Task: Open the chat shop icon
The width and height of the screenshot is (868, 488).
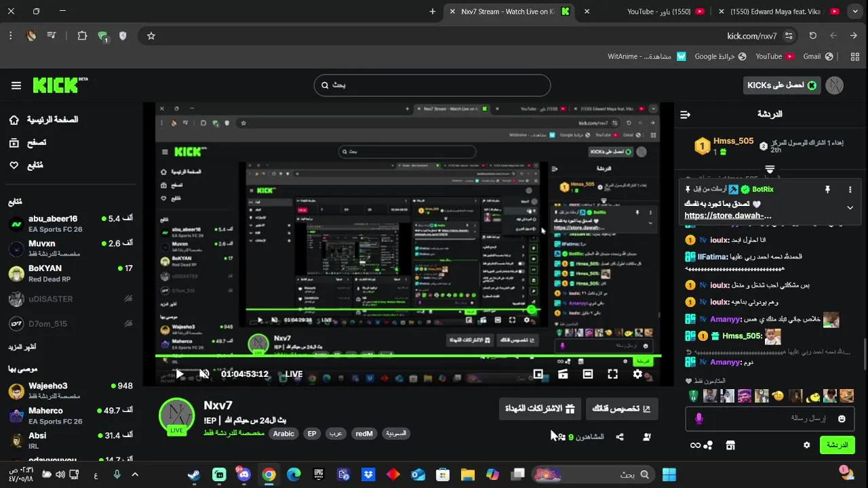Action: (730, 445)
